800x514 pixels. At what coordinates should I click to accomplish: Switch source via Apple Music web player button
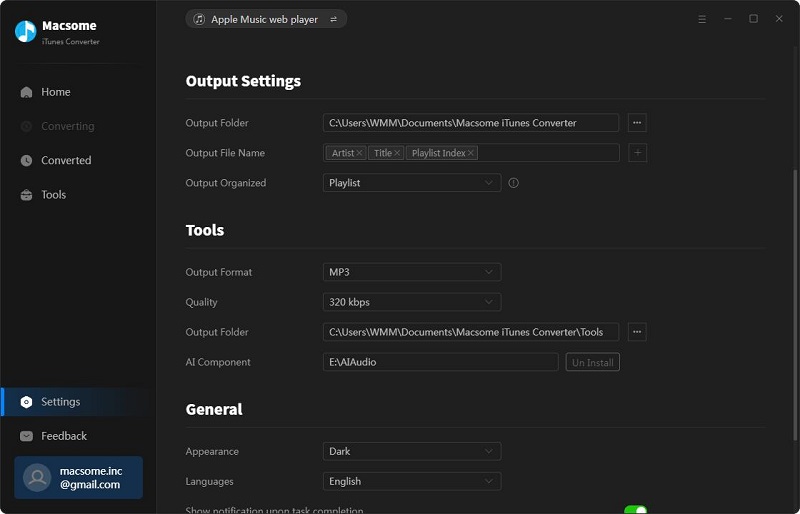[266, 19]
